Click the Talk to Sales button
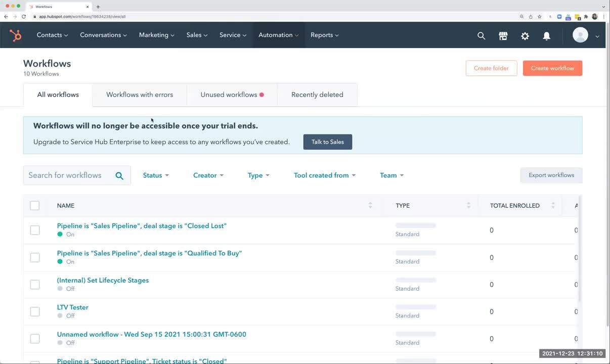 click(328, 142)
